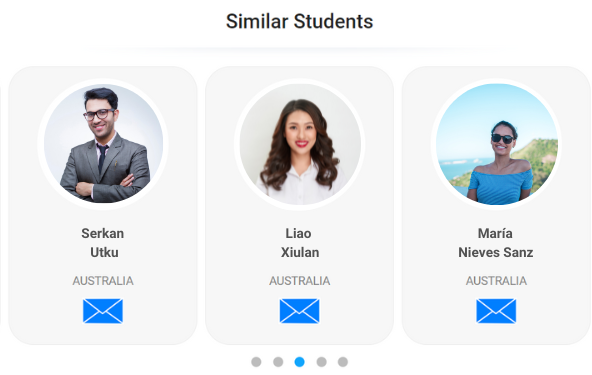
Task: Open Liao Xiulan's profile photo
Action: 300,144
